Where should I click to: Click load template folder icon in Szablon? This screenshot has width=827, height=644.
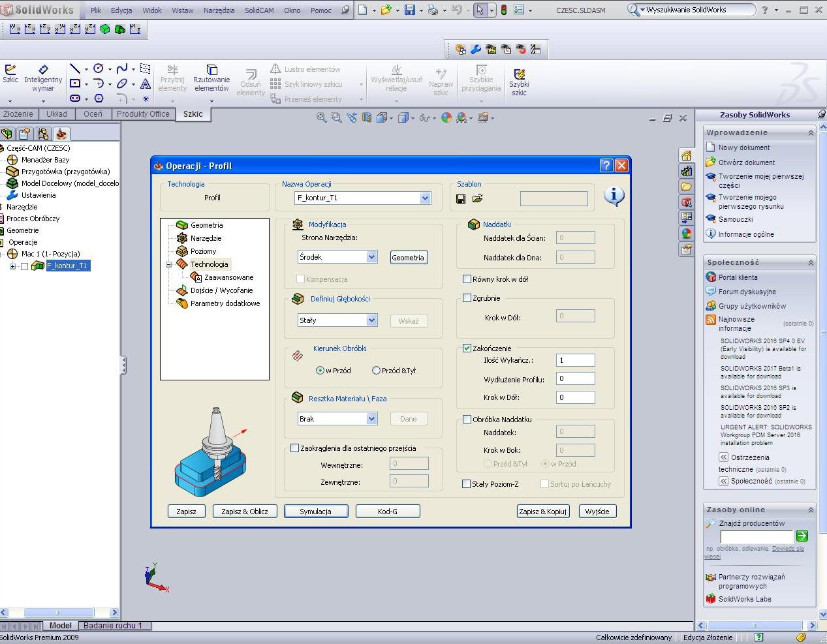(477, 198)
